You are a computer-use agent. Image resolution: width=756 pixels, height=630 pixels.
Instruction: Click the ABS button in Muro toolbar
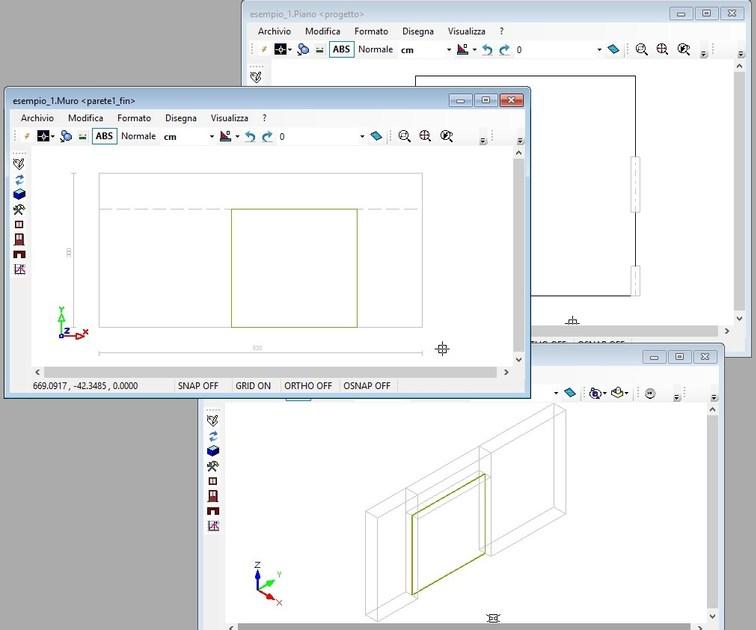(104, 136)
